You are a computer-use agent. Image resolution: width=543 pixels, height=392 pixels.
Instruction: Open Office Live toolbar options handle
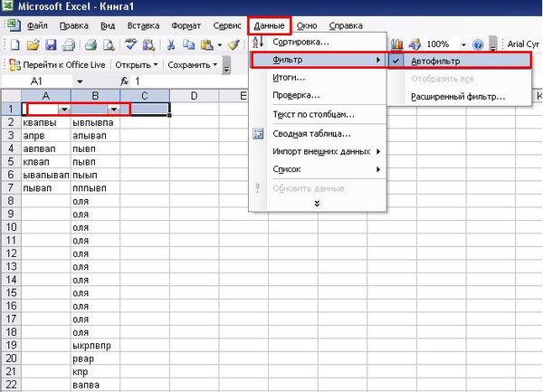[226, 65]
